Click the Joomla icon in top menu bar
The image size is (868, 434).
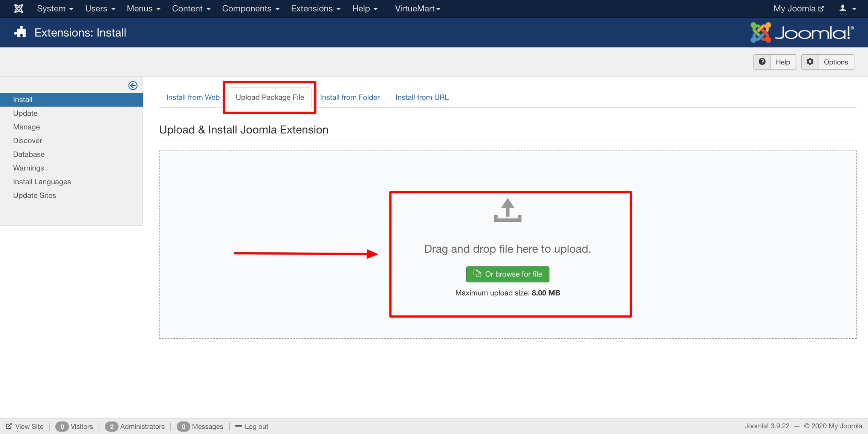click(x=18, y=8)
